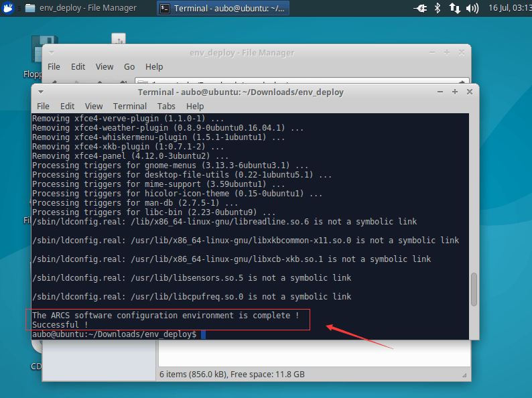Click the folder icon for env_deploy taskbar entry

(x=30, y=8)
